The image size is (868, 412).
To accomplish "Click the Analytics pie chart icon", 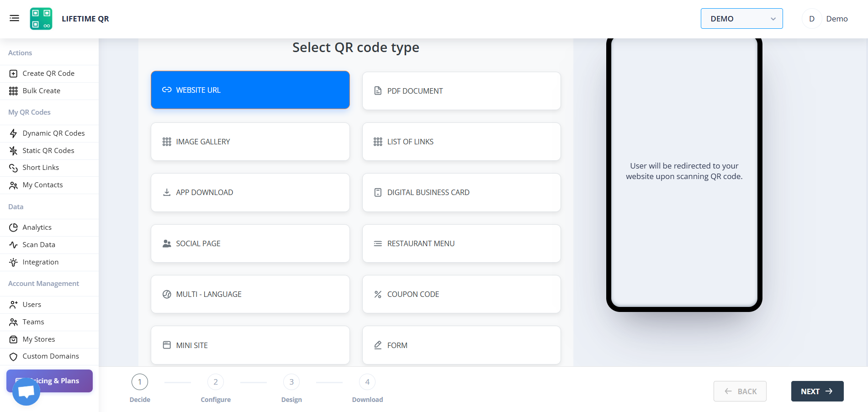I will (x=13, y=227).
